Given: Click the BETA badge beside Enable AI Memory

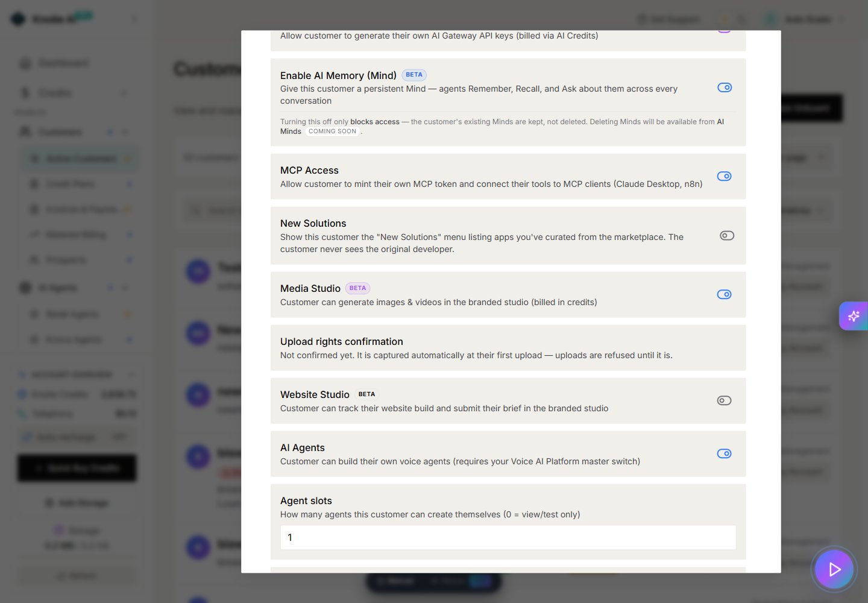Looking at the screenshot, I should pos(414,75).
